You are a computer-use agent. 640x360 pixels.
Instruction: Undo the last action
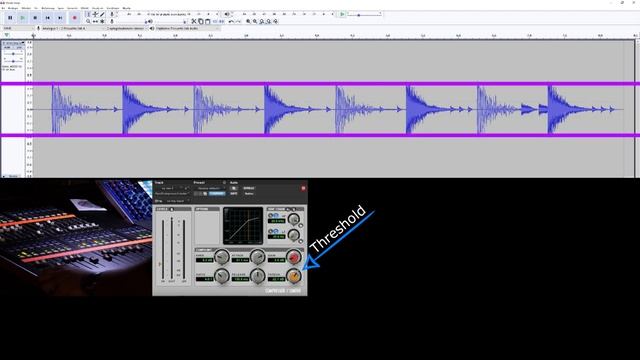point(231,21)
